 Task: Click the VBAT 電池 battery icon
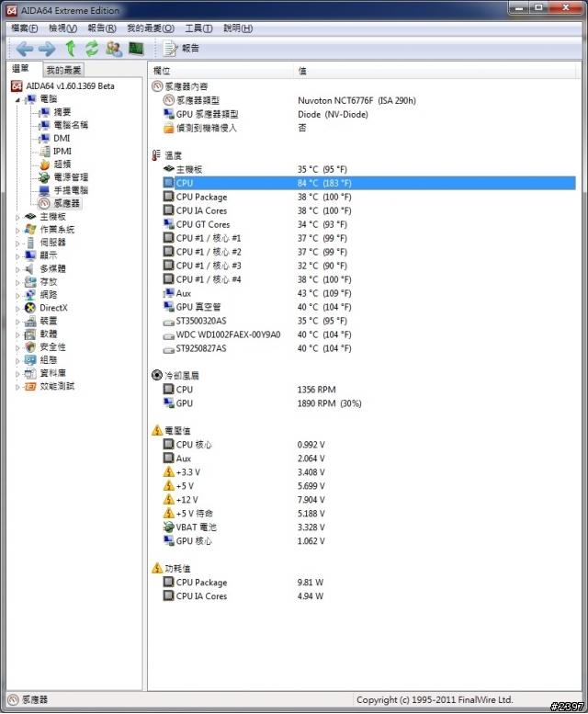pyautogui.click(x=168, y=527)
